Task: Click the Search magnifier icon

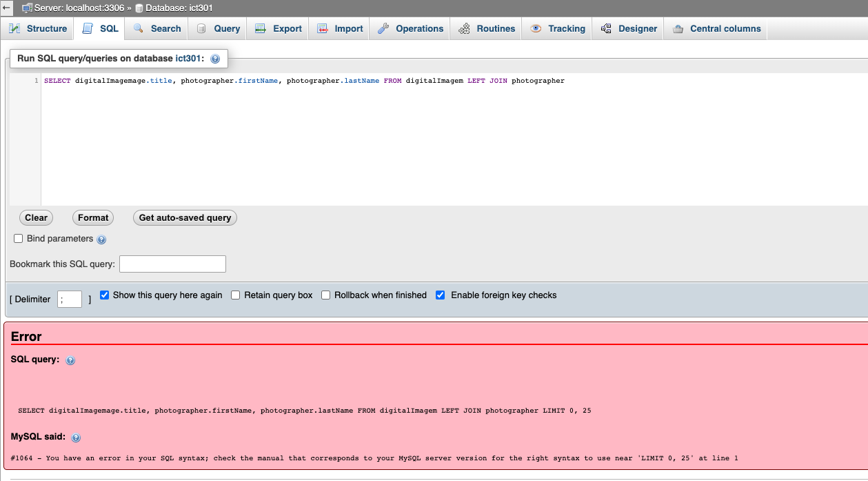Action: 139,28
